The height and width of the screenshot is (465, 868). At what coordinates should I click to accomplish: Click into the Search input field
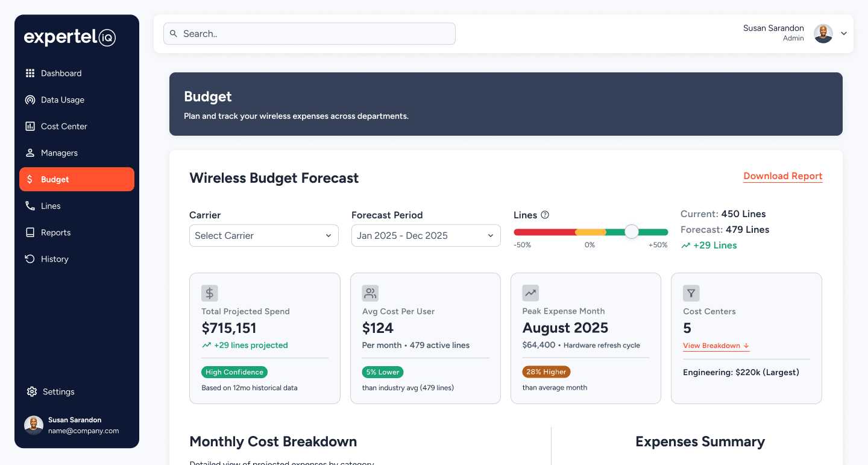coord(313,34)
